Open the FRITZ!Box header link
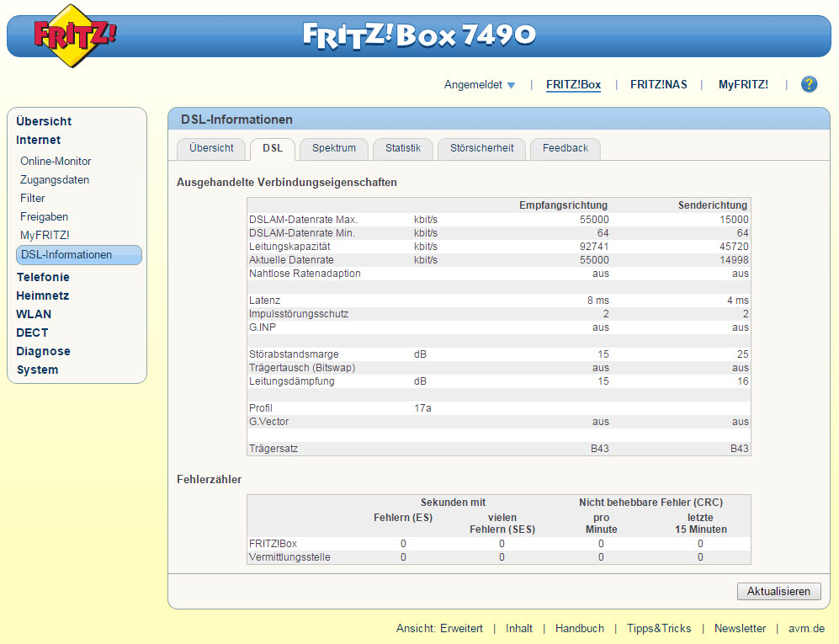 (x=573, y=84)
